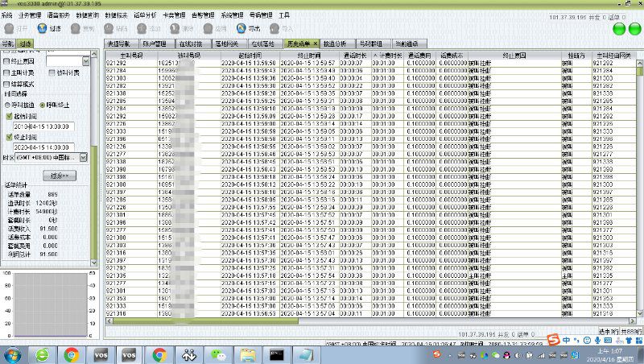
Task: Toggle the 起始时间 checkbox
Action: (x=10, y=115)
